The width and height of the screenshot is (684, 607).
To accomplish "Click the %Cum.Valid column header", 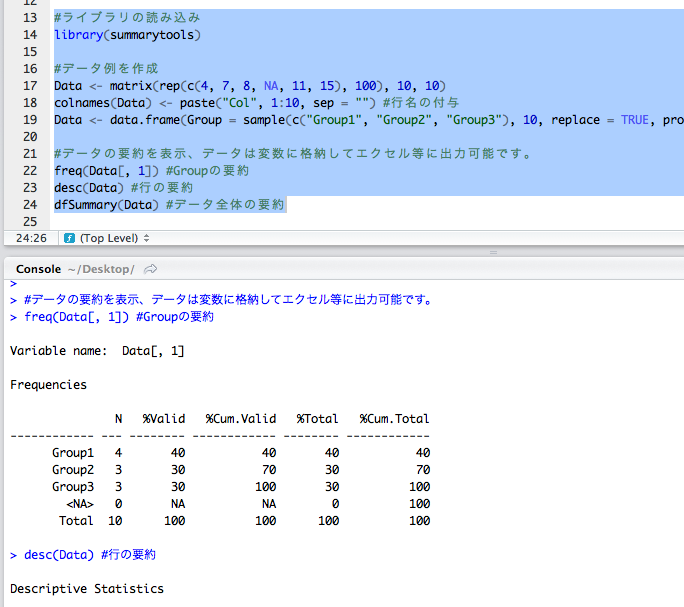I will point(241,419).
